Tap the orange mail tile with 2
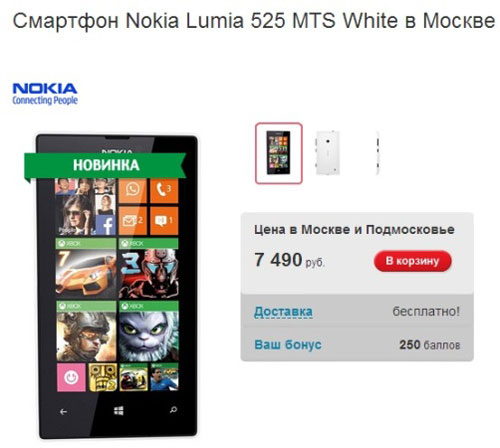The width and height of the screenshot is (500, 448). coord(133,221)
